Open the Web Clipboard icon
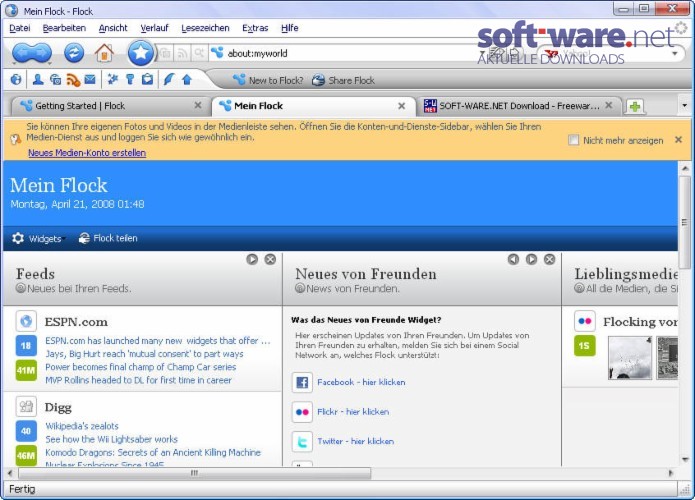This screenshot has height=500, width=695. (x=147, y=80)
